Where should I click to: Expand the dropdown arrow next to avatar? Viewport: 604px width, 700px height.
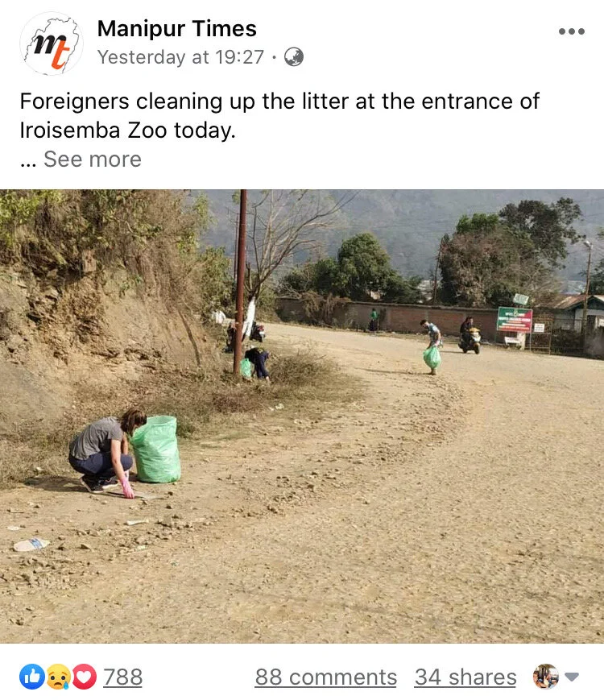[572, 677]
